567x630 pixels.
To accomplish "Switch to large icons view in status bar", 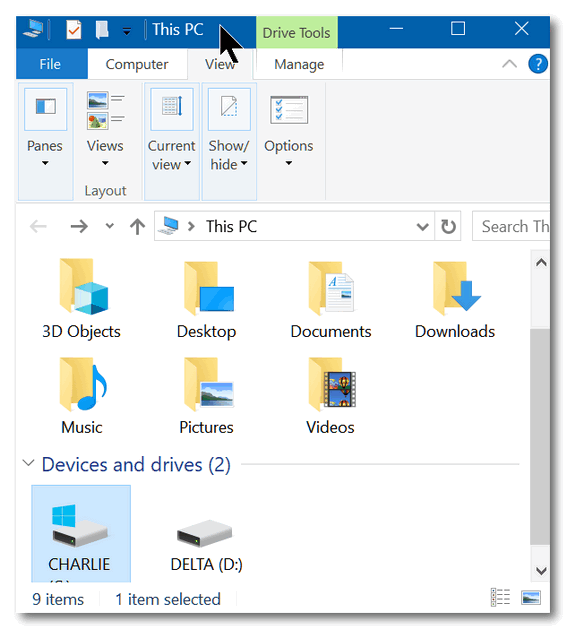I will pos(530,597).
